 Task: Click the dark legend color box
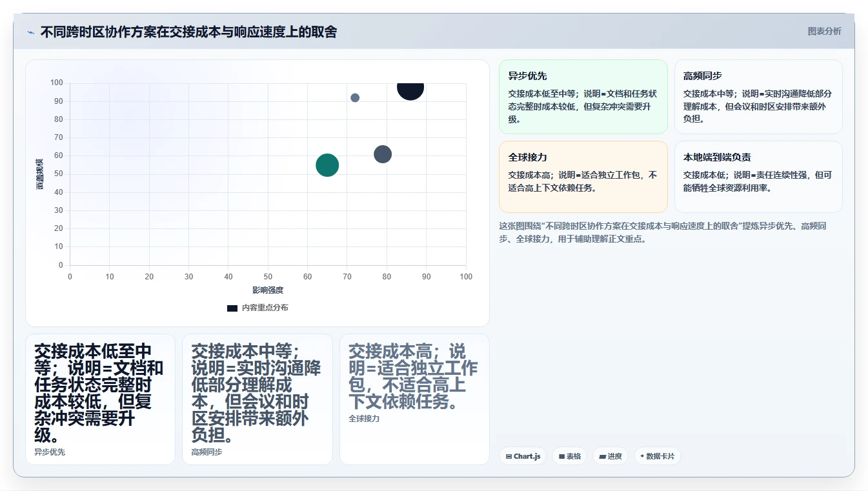(x=232, y=308)
